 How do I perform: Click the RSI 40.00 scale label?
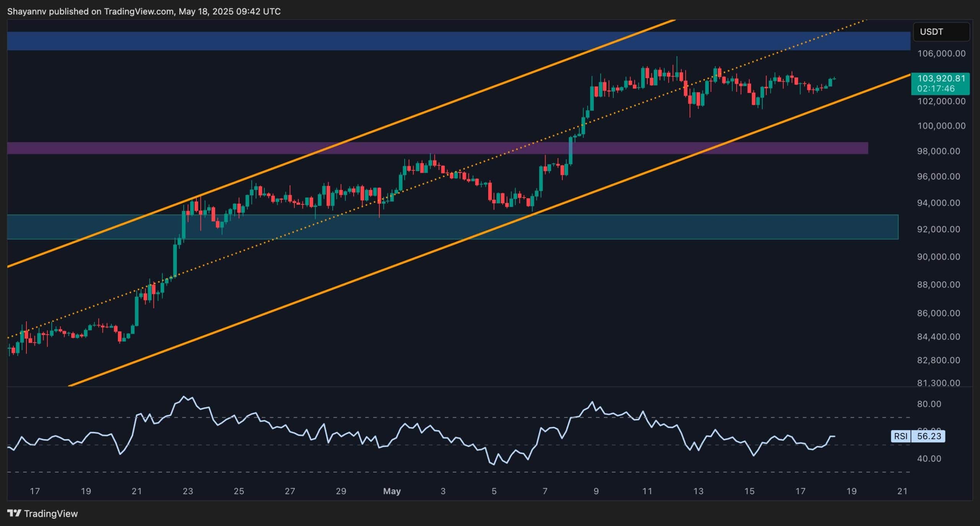pyautogui.click(x=929, y=459)
